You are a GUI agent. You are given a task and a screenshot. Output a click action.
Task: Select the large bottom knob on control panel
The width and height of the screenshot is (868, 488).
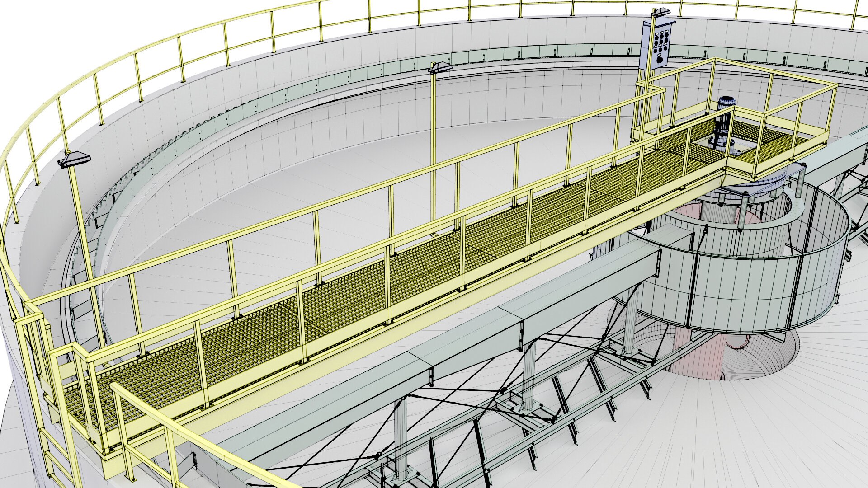click(659, 59)
